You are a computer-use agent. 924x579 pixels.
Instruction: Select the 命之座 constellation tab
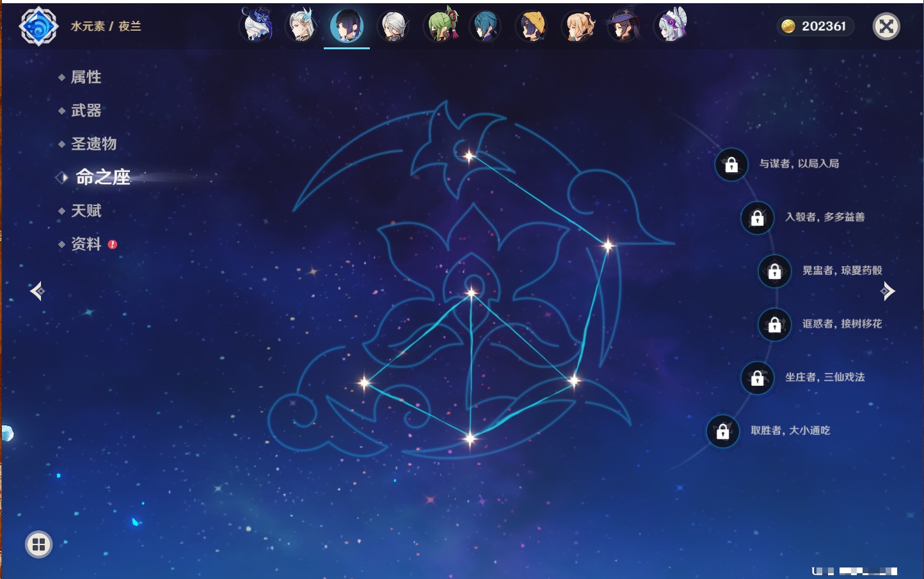click(x=103, y=177)
